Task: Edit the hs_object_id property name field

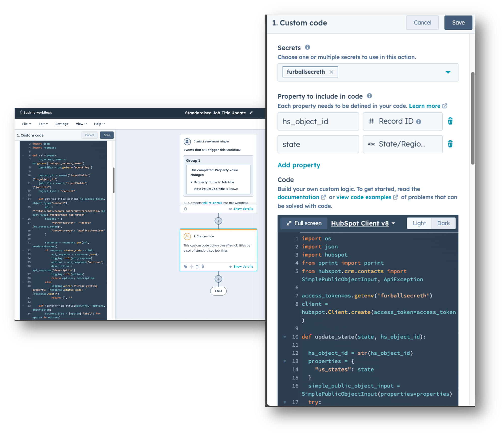Action: (318, 121)
